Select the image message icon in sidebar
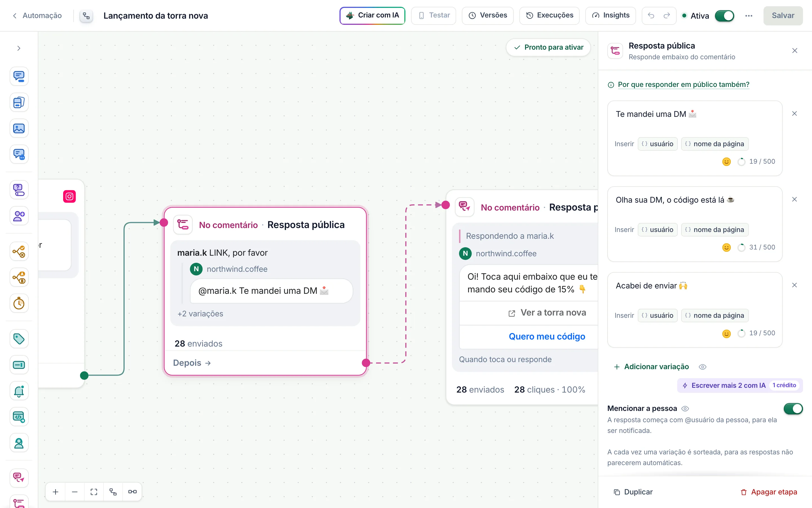The width and height of the screenshot is (812, 508). pos(19,128)
